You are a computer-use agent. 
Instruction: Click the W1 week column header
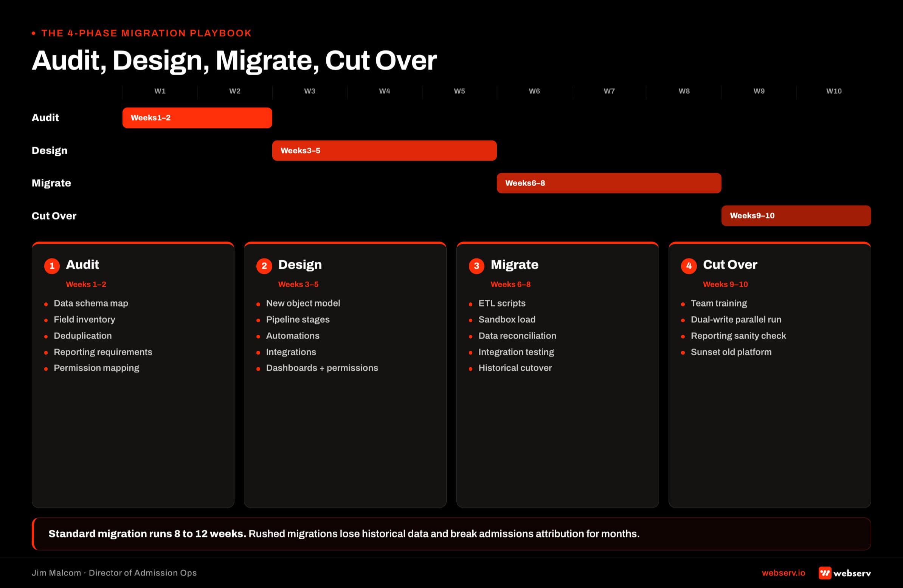(160, 91)
